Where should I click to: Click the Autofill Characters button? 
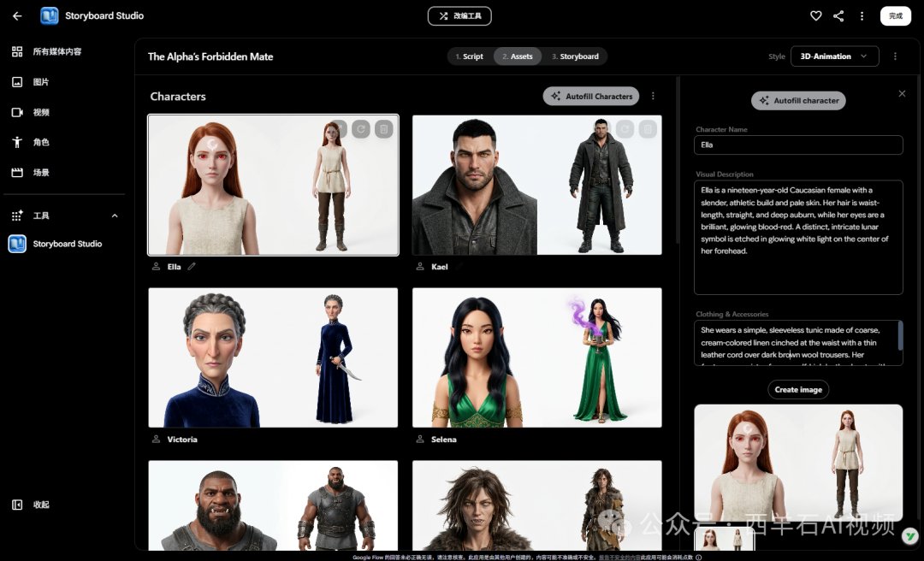click(590, 96)
